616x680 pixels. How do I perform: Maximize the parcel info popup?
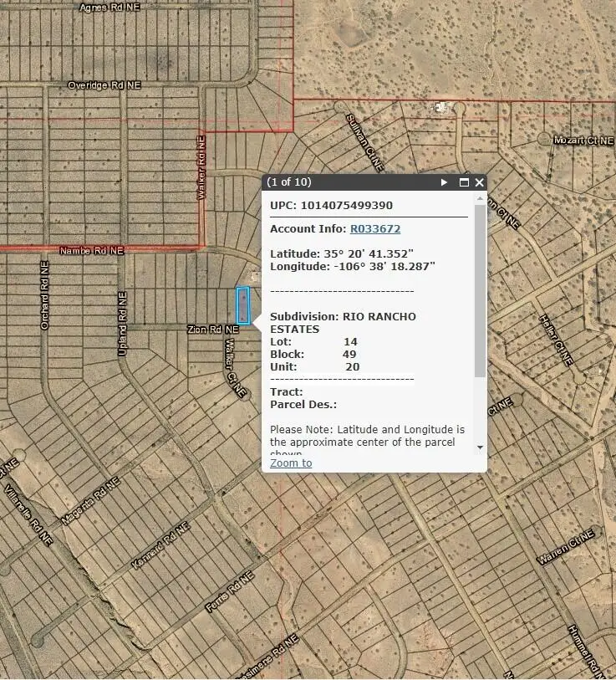tap(463, 182)
